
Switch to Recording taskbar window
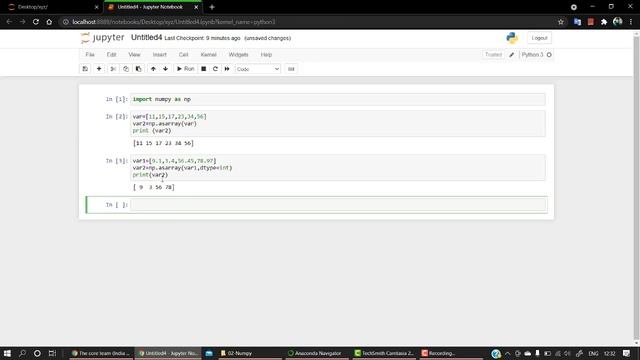pos(451,353)
